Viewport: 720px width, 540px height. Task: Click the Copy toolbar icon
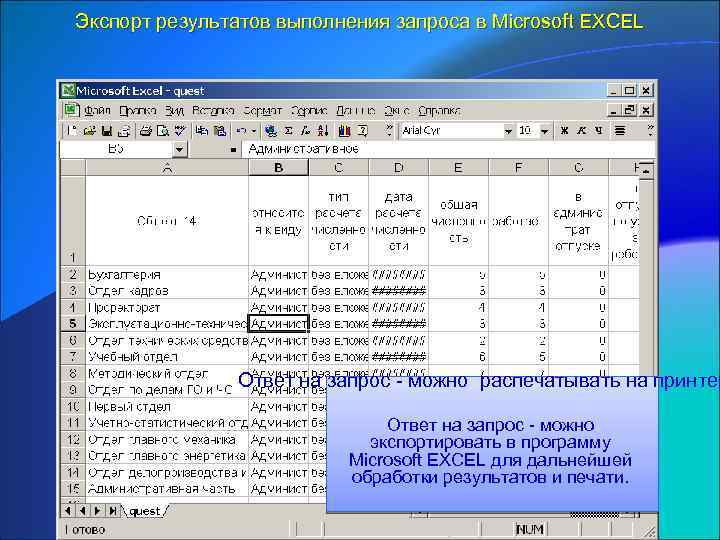[x=201, y=131]
